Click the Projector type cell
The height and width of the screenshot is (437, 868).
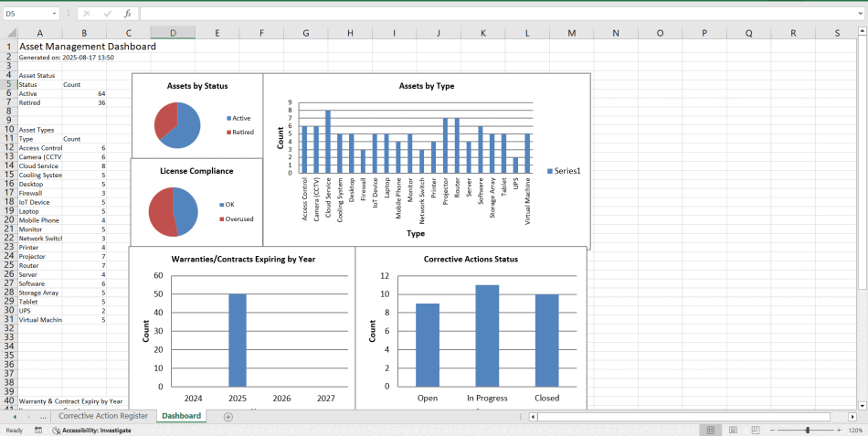(40, 256)
